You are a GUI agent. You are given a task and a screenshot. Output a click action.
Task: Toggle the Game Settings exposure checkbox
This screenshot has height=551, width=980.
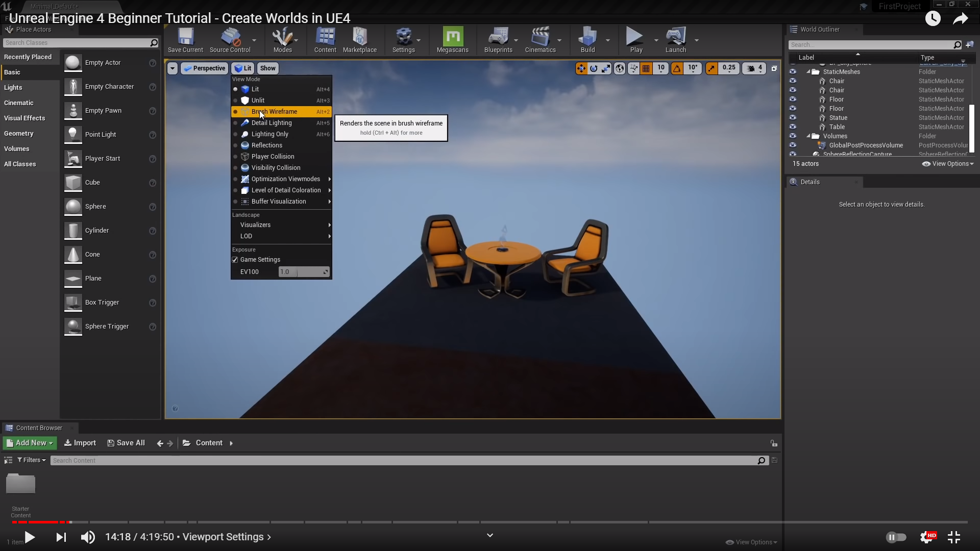[x=235, y=260]
